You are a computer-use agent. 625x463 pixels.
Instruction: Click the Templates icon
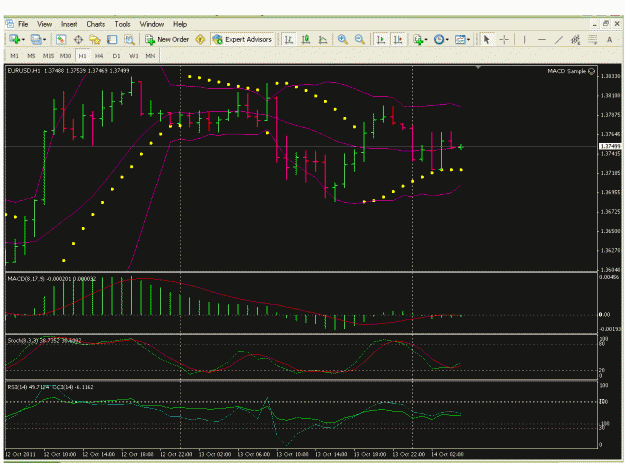460,39
